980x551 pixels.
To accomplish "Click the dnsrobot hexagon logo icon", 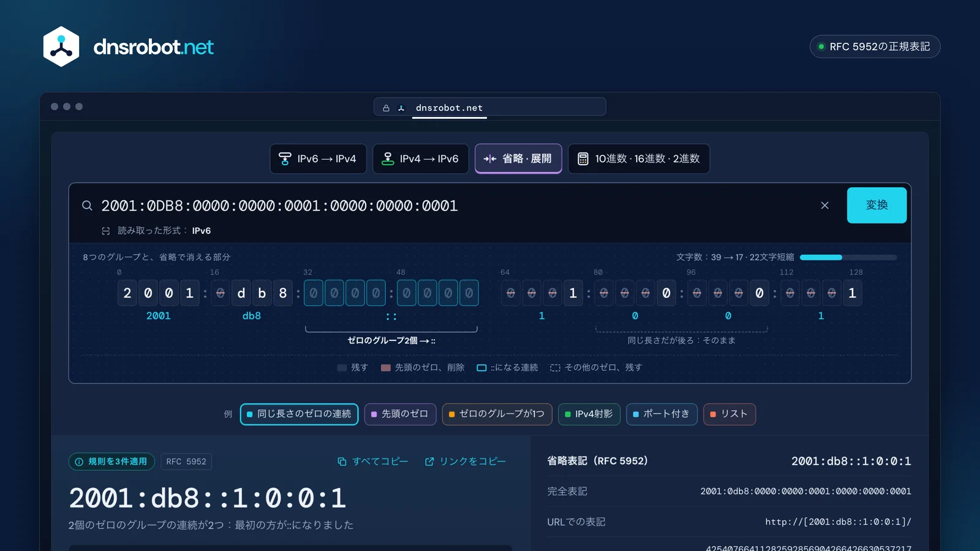I will 61,47.
